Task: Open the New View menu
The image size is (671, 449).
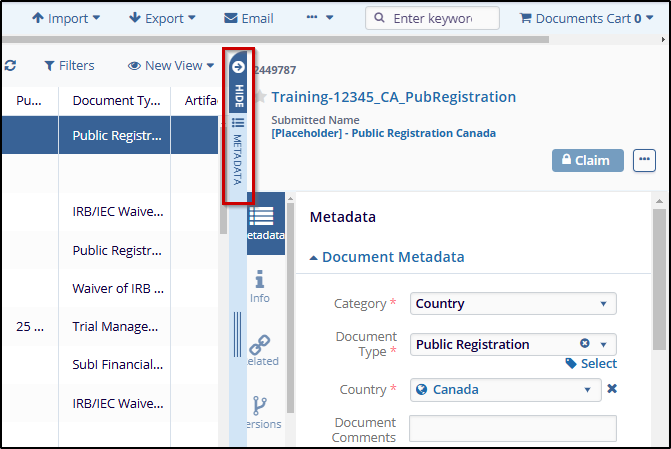Action: point(171,66)
